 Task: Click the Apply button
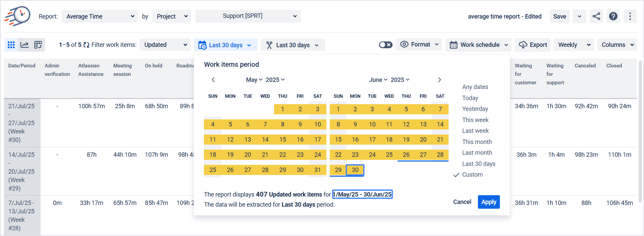point(489,202)
